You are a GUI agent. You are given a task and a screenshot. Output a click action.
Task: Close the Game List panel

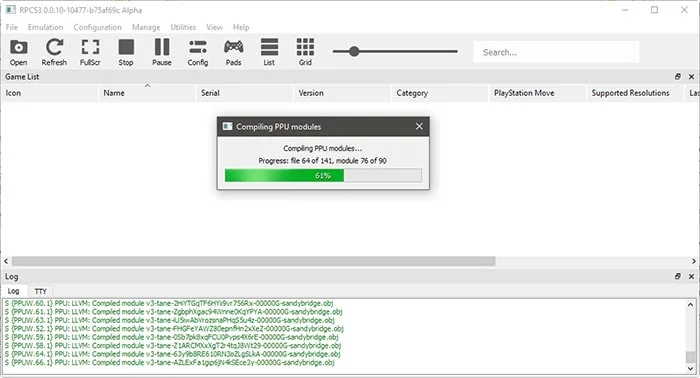click(x=691, y=77)
